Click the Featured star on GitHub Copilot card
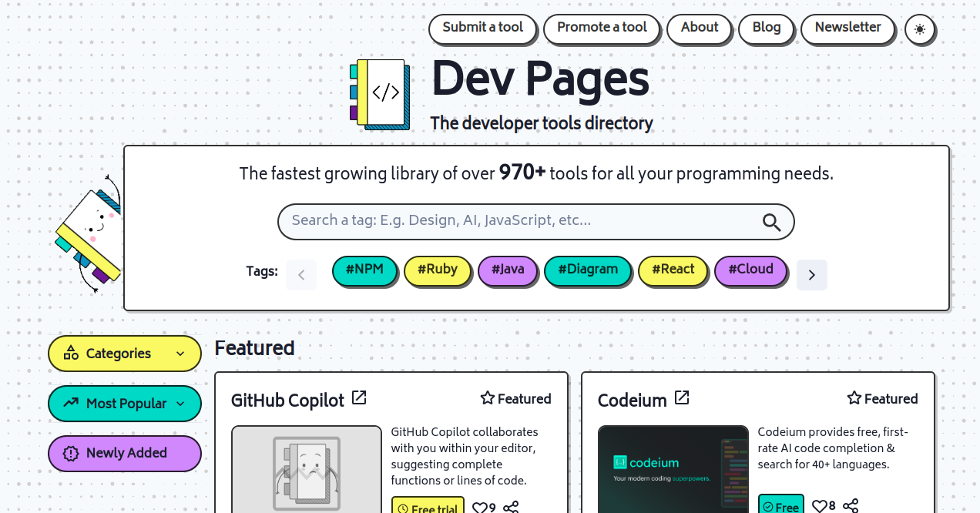The width and height of the screenshot is (980, 513). [x=487, y=398]
